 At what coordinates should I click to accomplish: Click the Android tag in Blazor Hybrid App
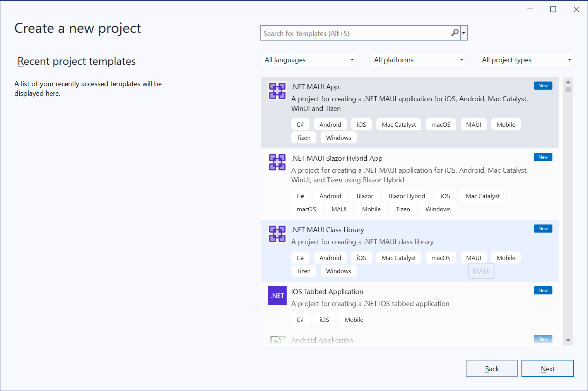330,196
